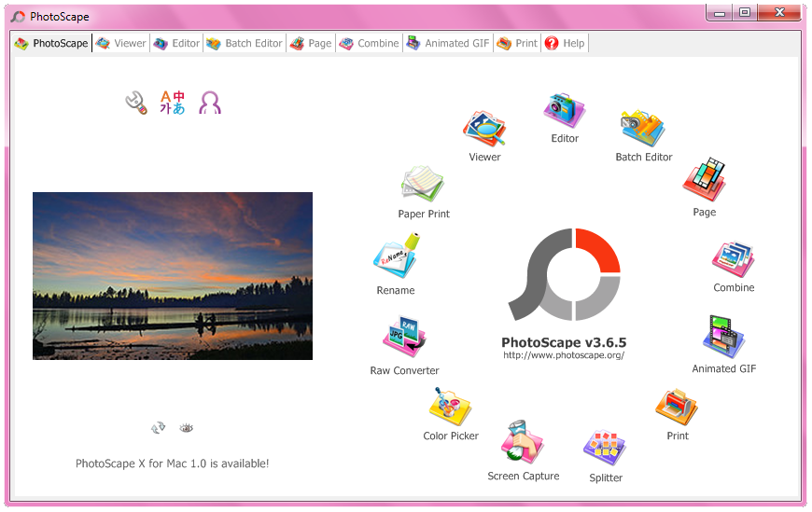Launch the Editor icon in the circle
This screenshot has height=512, width=812.
click(564, 110)
